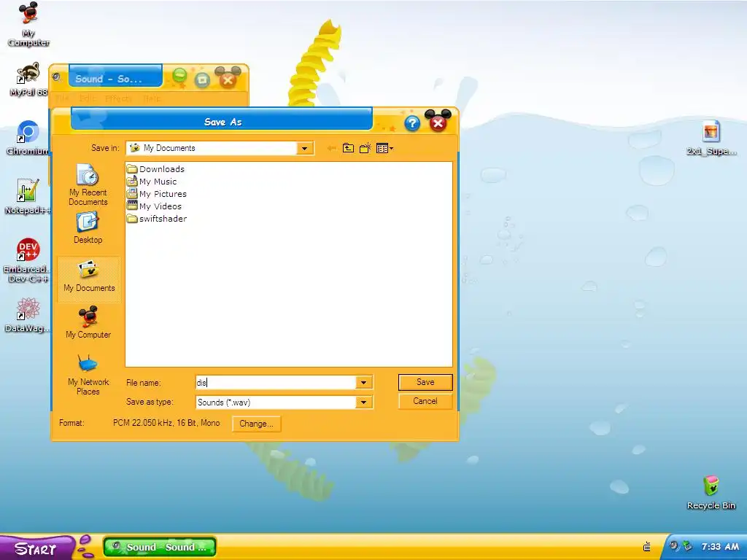Open My Recent Documents in sidebar

pos(88,184)
